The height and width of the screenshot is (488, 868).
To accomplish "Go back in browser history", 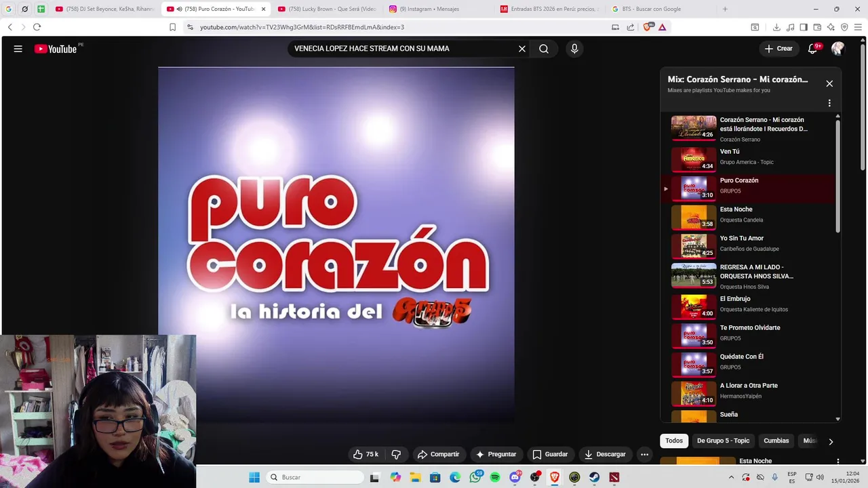I will pyautogui.click(x=9, y=27).
